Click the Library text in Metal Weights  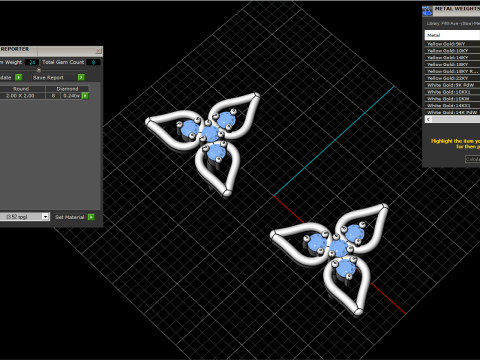click(x=453, y=24)
